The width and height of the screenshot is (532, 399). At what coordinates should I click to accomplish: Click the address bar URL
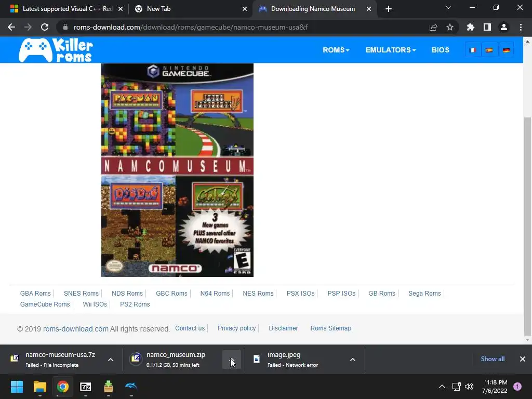pyautogui.click(x=190, y=27)
